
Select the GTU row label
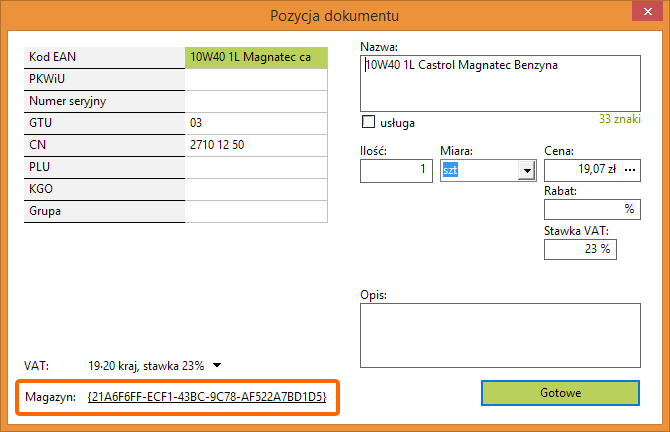[104, 123]
